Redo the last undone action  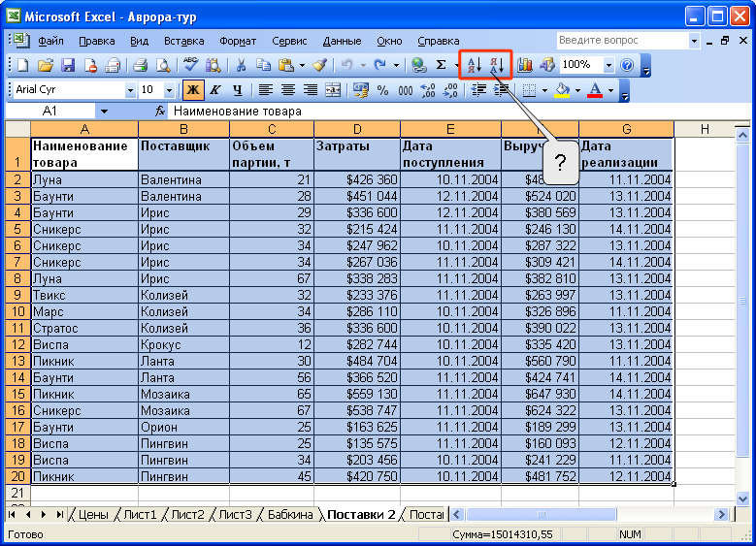(380, 65)
